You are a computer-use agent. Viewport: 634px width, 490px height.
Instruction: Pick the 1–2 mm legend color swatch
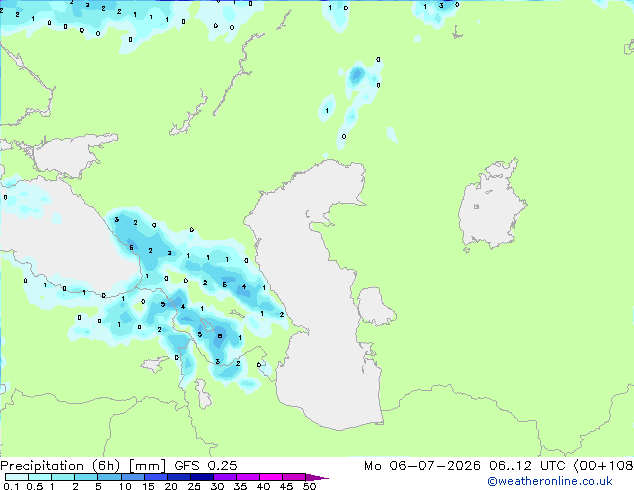(63, 477)
